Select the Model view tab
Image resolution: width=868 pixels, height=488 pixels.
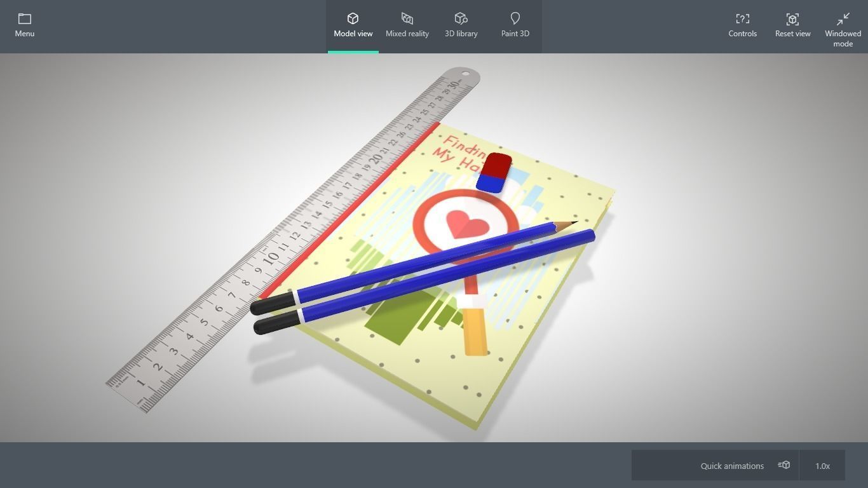coord(353,25)
